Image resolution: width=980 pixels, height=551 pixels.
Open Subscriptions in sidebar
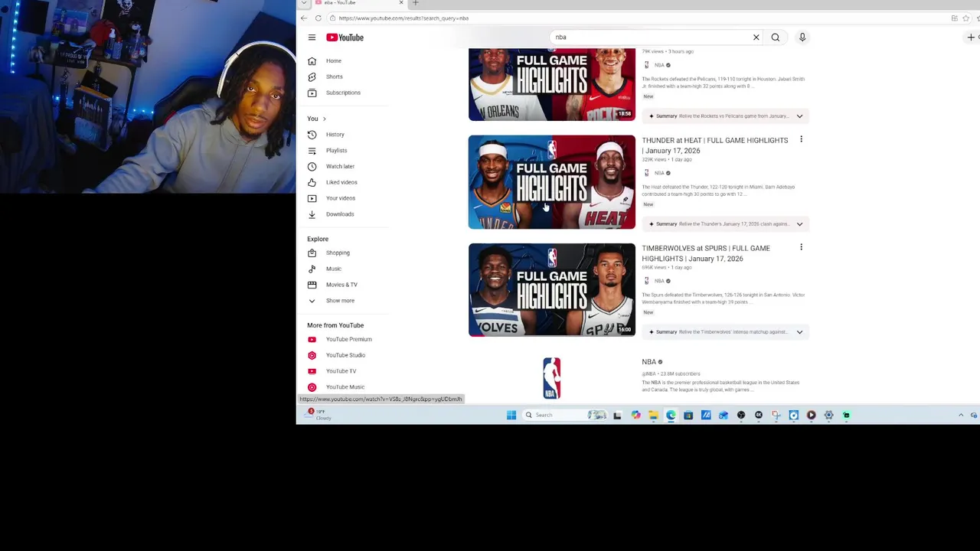pyautogui.click(x=345, y=93)
